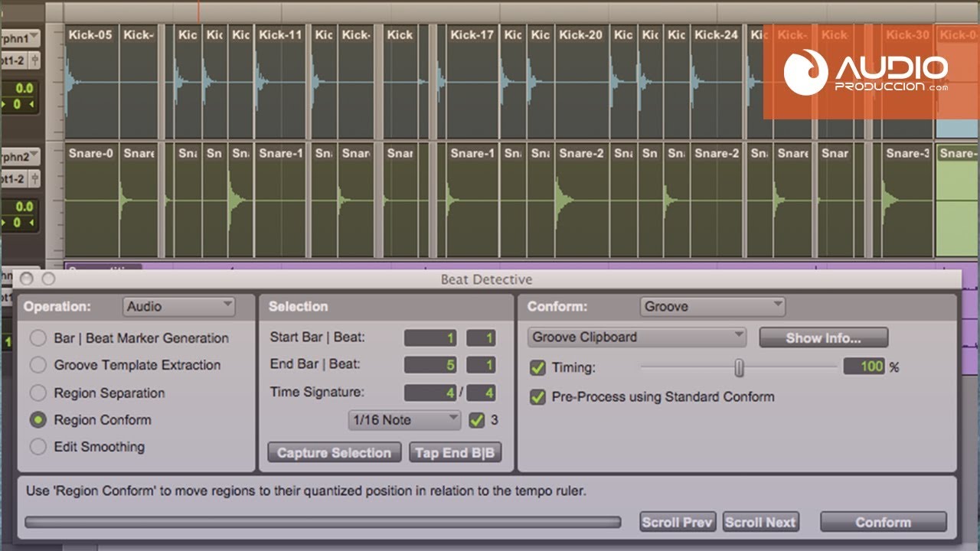Image resolution: width=980 pixels, height=551 pixels.
Task: Disable Pre-Process using Standard Conform
Action: [x=538, y=396]
